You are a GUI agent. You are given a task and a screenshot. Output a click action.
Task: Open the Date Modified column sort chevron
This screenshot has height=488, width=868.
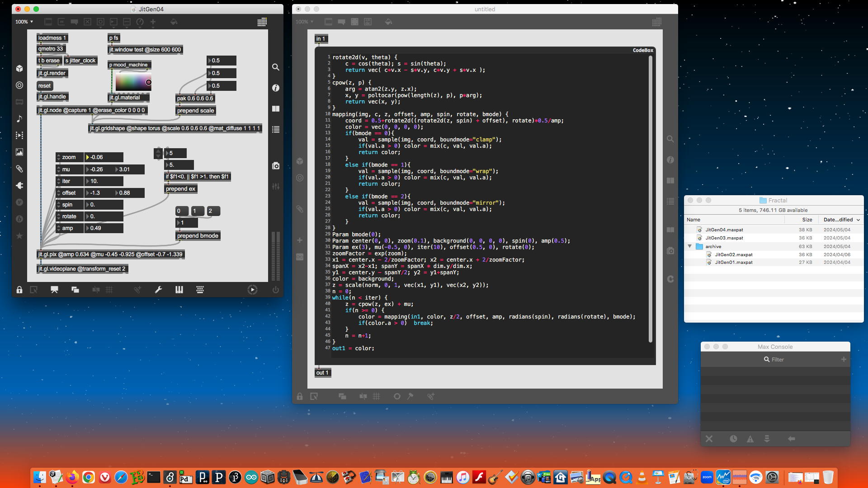pyautogui.click(x=858, y=220)
